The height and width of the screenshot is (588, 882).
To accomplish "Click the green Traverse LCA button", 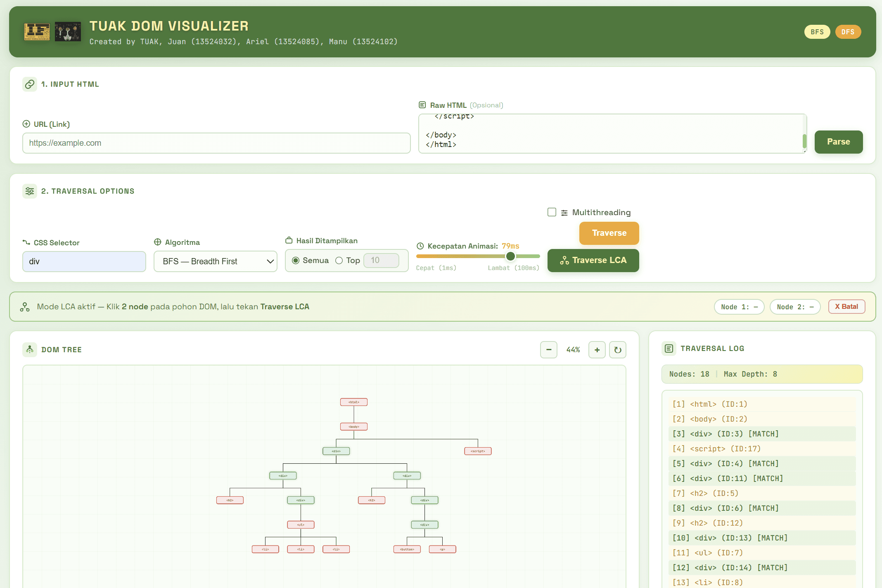I will click(593, 260).
